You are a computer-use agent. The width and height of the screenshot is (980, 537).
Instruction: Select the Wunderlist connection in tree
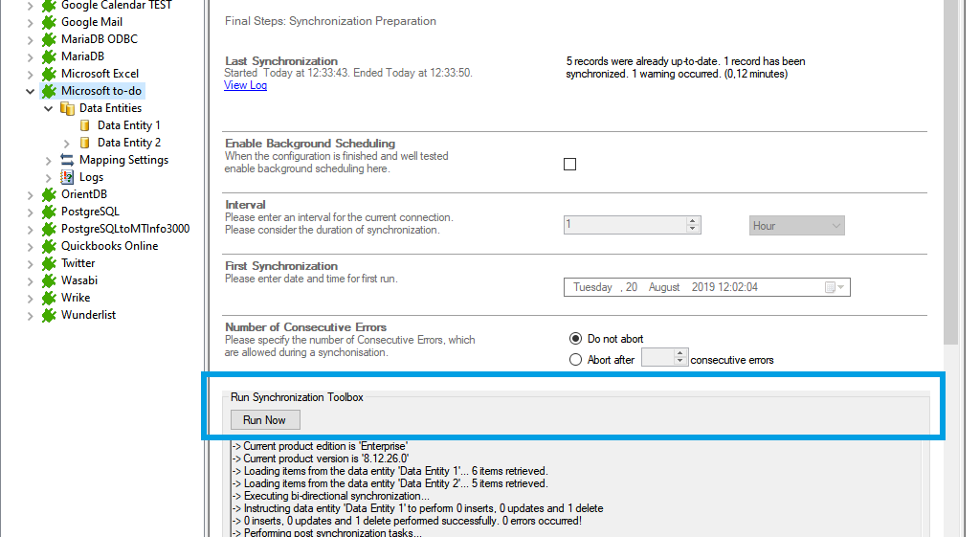tap(88, 315)
